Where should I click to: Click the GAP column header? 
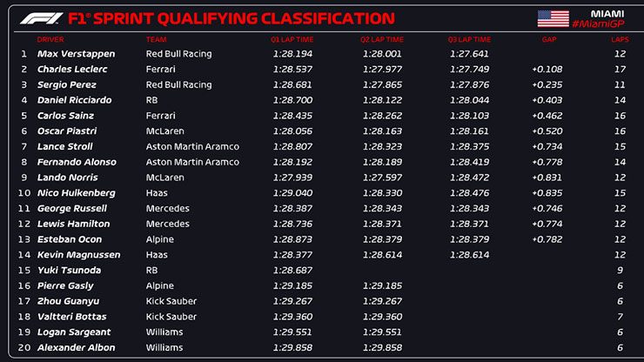coord(548,39)
